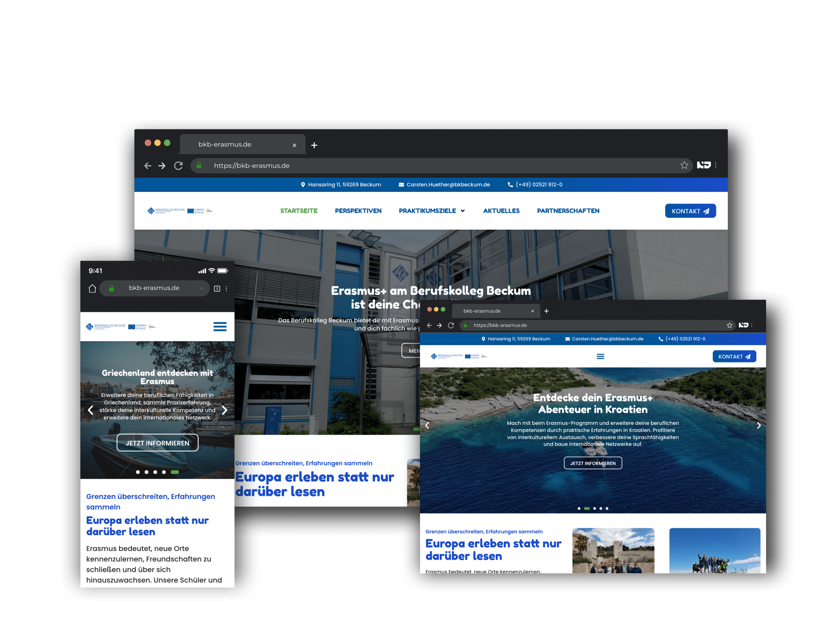Click Kontakt button in large browser window
Viewport: 840px width, 630px height.
point(690,211)
